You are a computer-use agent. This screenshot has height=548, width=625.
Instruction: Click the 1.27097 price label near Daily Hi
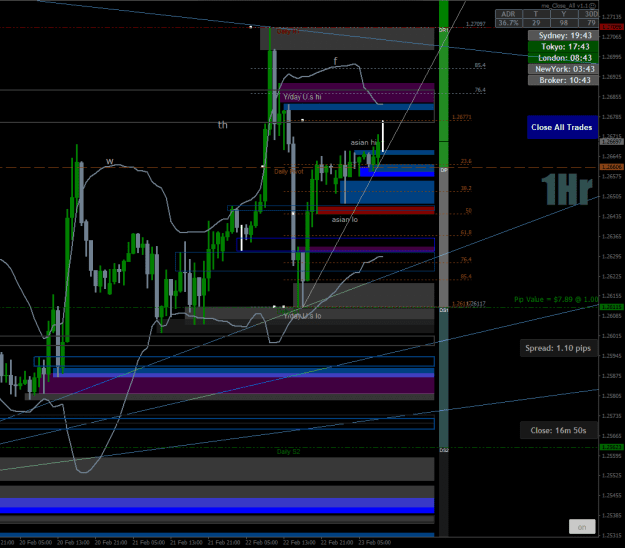(476, 24)
